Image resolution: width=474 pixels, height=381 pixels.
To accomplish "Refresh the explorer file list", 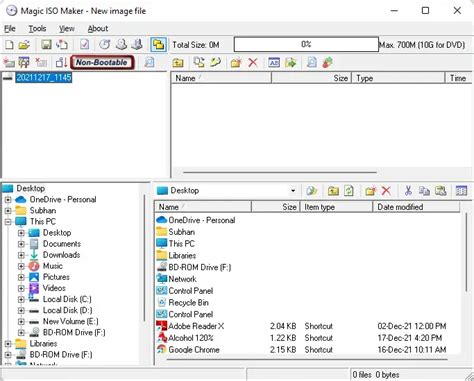I will [x=349, y=191].
